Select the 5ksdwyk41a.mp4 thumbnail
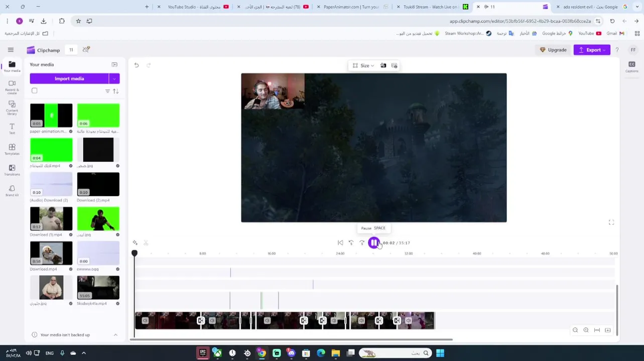 (x=98, y=287)
